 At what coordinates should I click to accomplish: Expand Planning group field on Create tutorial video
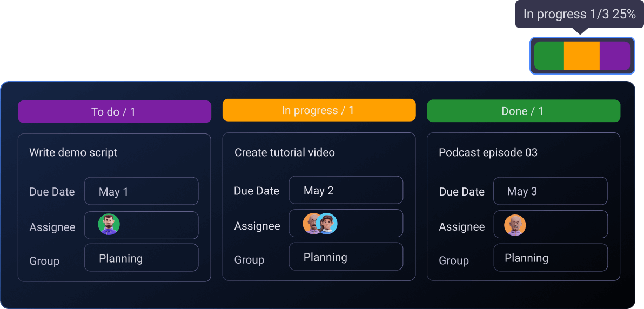pos(346,257)
